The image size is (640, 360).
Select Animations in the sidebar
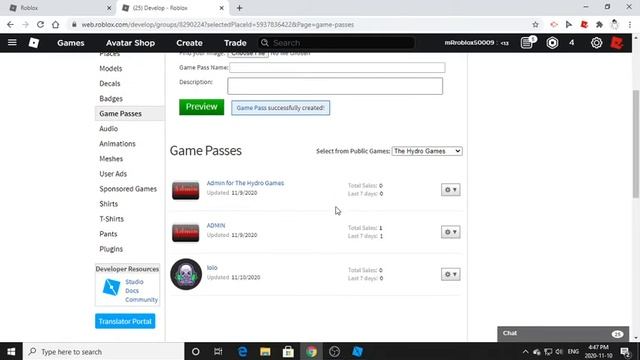tap(118, 144)
